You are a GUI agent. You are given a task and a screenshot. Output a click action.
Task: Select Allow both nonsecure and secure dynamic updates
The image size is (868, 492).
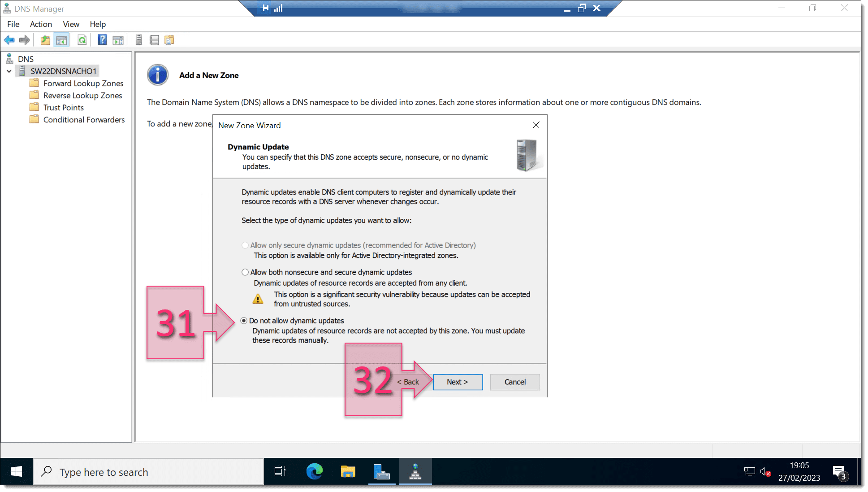(x=245, y=272)
